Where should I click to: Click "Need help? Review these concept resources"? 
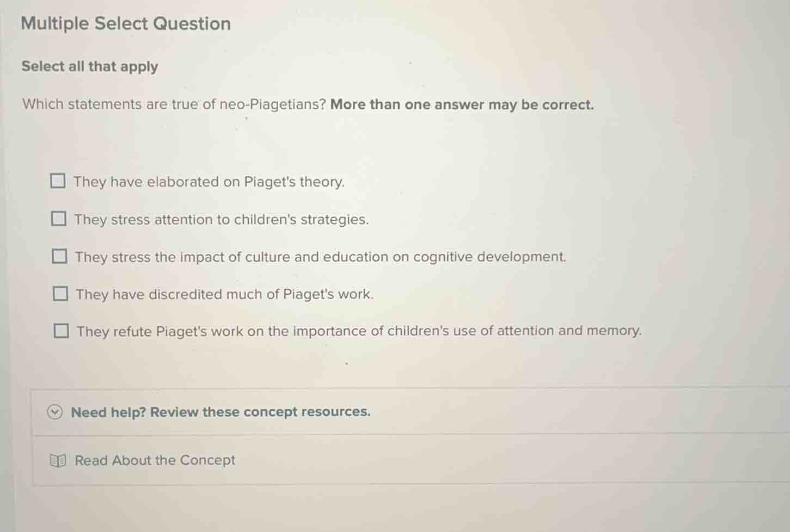click(221, 412)
